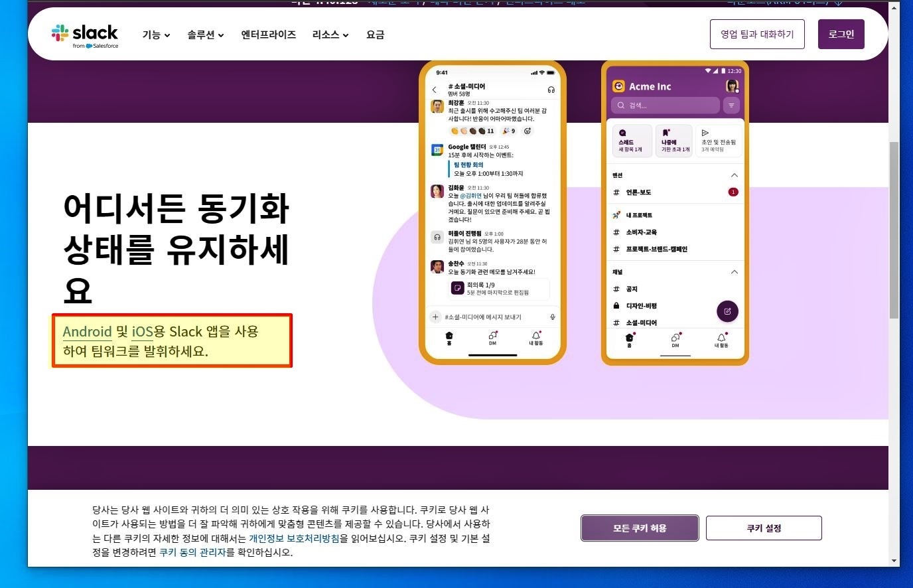Click the DM tab in Android mockup
This screenshot has width=913, height=588.
[x=675, y=340]
